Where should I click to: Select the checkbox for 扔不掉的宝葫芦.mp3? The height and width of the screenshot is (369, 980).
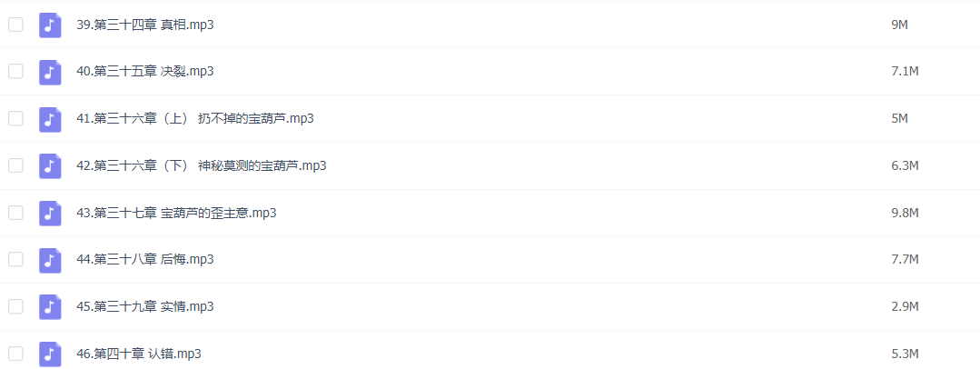tap(15, 118)
